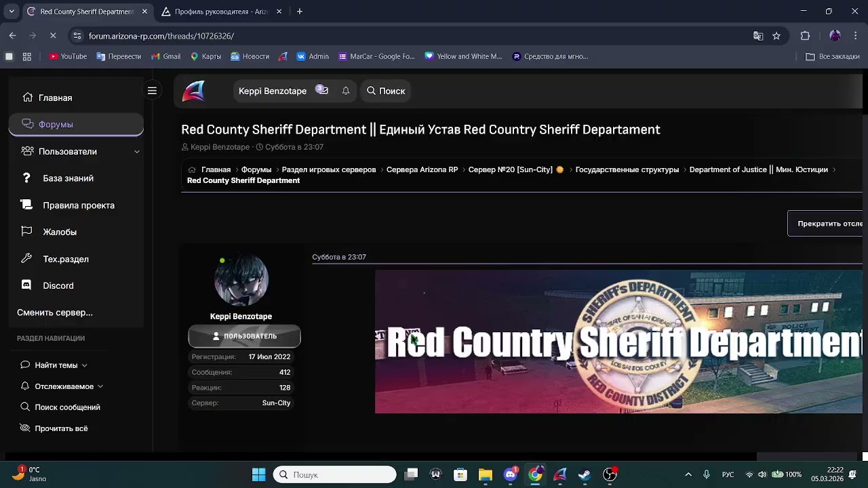Open OBS Studio from the taskbar
Screen dimensions: 868x488
coord(610,474)
